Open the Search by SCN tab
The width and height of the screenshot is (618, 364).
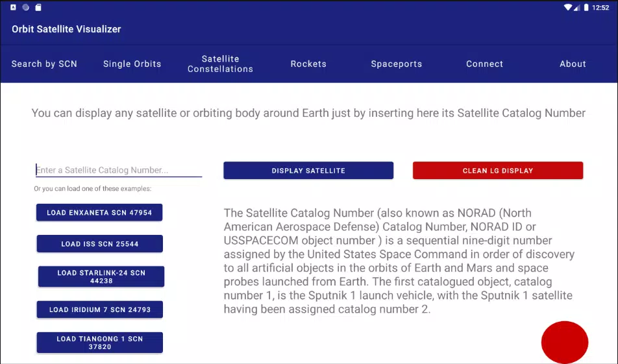pyautogui.click(x=44, y=64)
